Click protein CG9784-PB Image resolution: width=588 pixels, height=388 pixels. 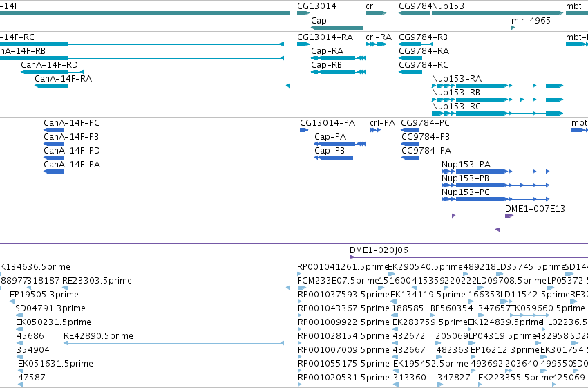click(425, 137)
